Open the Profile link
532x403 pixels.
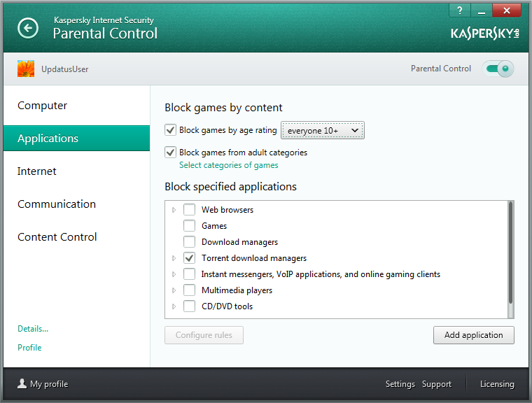tap(29, 348)
